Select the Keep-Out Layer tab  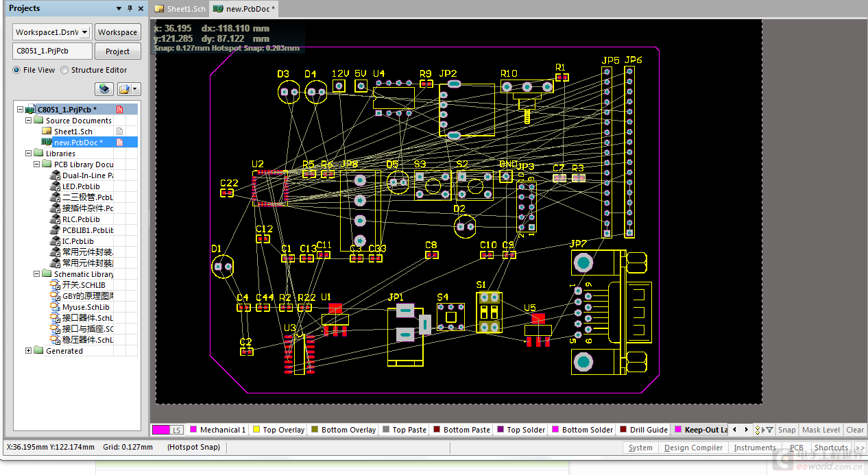click(x=700, y=430)
